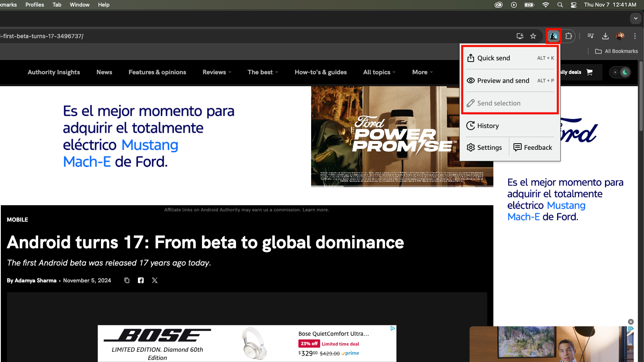Viewport: 644px width, 362px height.
Task: Expand The best dropdown menu
Action: click(263, 72)
